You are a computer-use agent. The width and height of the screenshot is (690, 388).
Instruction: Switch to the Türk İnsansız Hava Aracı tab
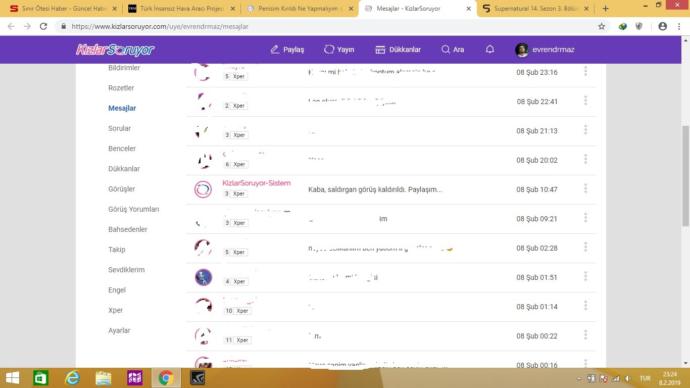[181, 8]
